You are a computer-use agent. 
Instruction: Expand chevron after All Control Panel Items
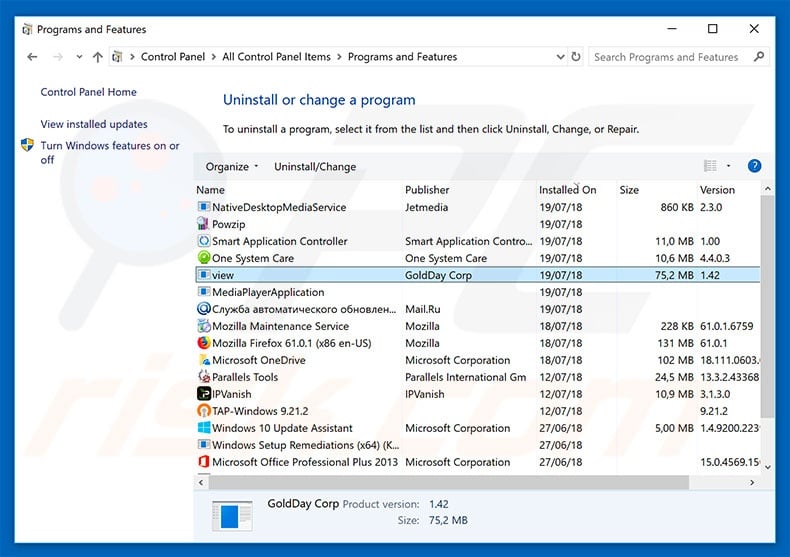339,57
